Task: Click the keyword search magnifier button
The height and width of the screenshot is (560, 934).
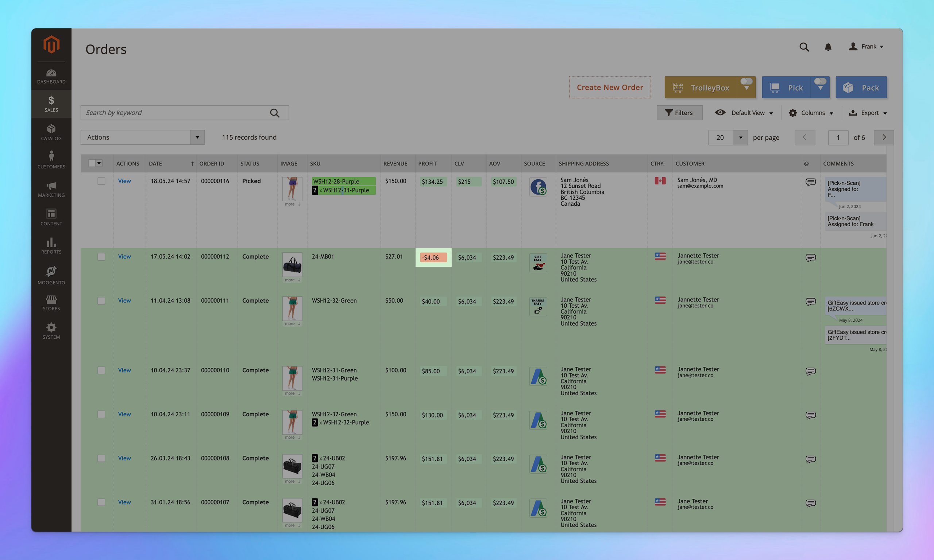Action: pyautogui.click(x=275, y=113)
